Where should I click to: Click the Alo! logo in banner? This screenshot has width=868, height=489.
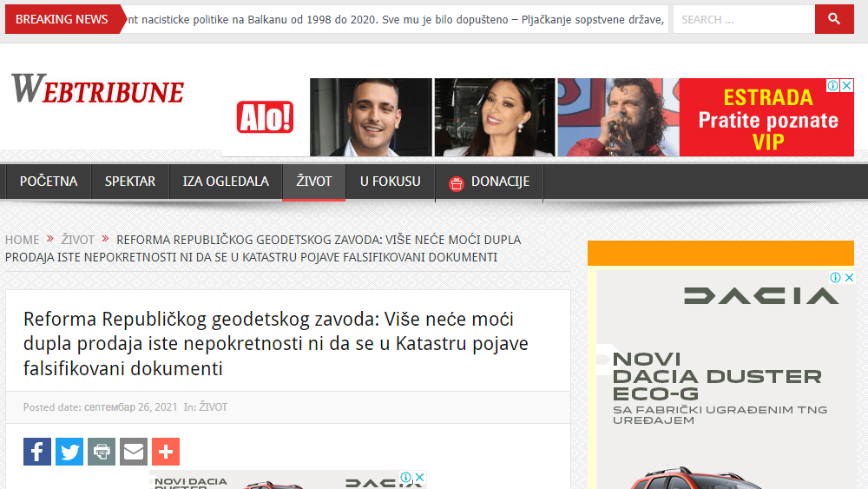[x=265, y=117]
